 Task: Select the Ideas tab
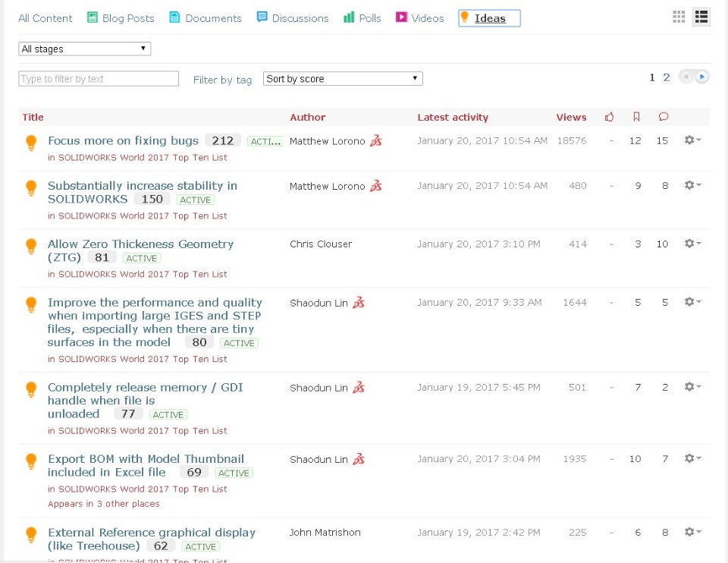[x=489, y=18]
